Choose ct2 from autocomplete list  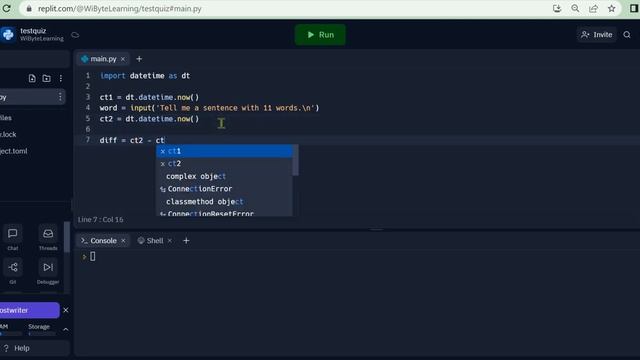[x=224, y=164]
